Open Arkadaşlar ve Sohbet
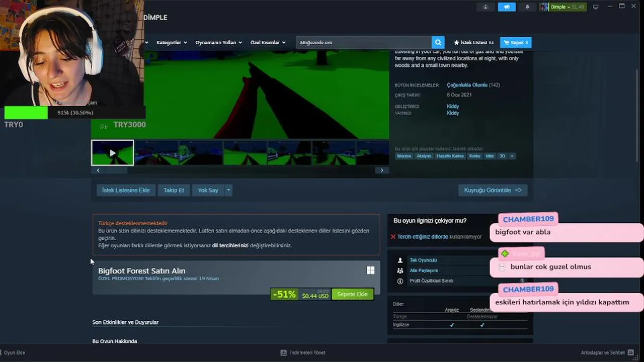The image size is (644, 362). click(603, 352)
